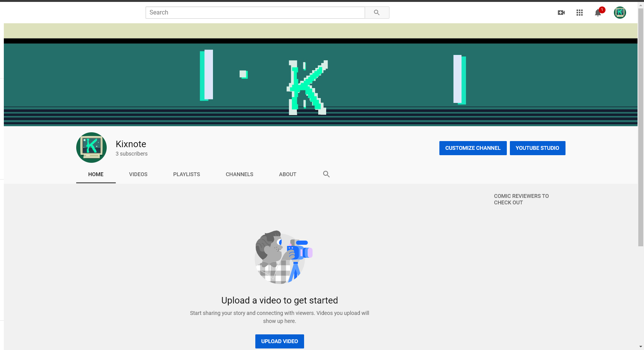Screen dimensions: 644x350
Task: Open the YouTube apps grid
Action: (580, 13)
